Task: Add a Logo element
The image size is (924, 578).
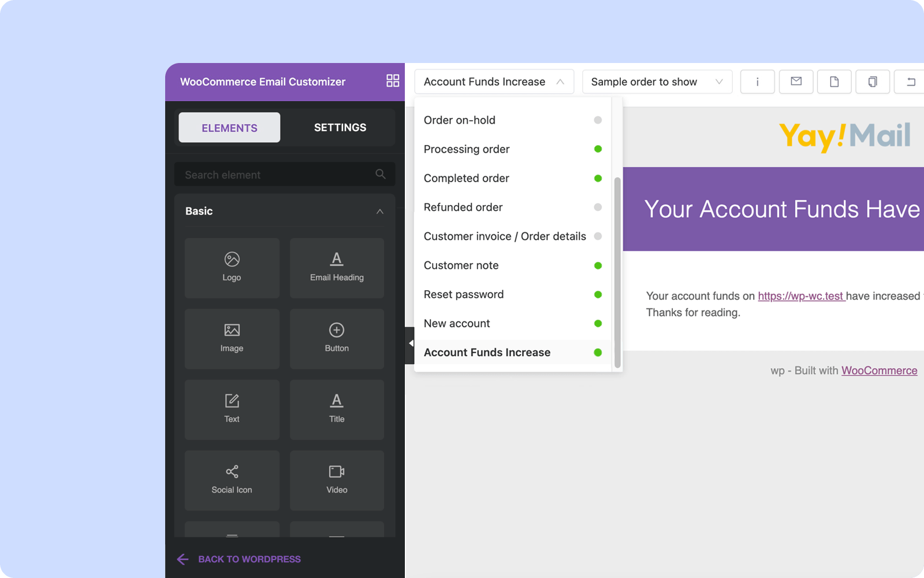Action: click(x=232, y=268)
